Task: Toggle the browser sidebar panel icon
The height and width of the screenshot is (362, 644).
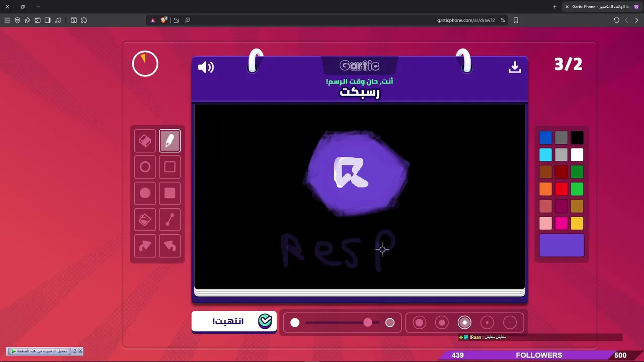Action: (x=47, y=20)
